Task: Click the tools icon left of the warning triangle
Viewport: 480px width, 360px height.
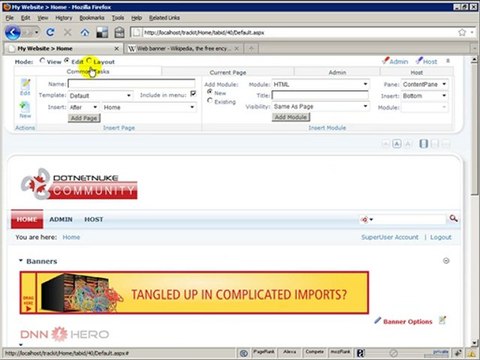Action: tap(459, 353)
